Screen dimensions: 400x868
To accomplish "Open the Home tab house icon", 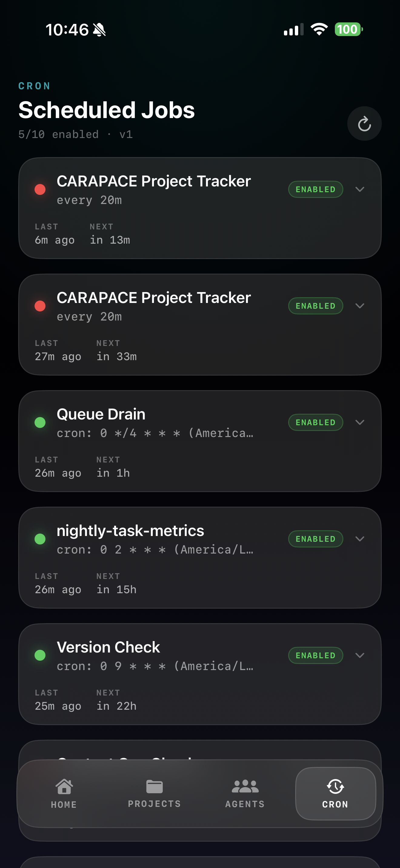I will 64,787.
